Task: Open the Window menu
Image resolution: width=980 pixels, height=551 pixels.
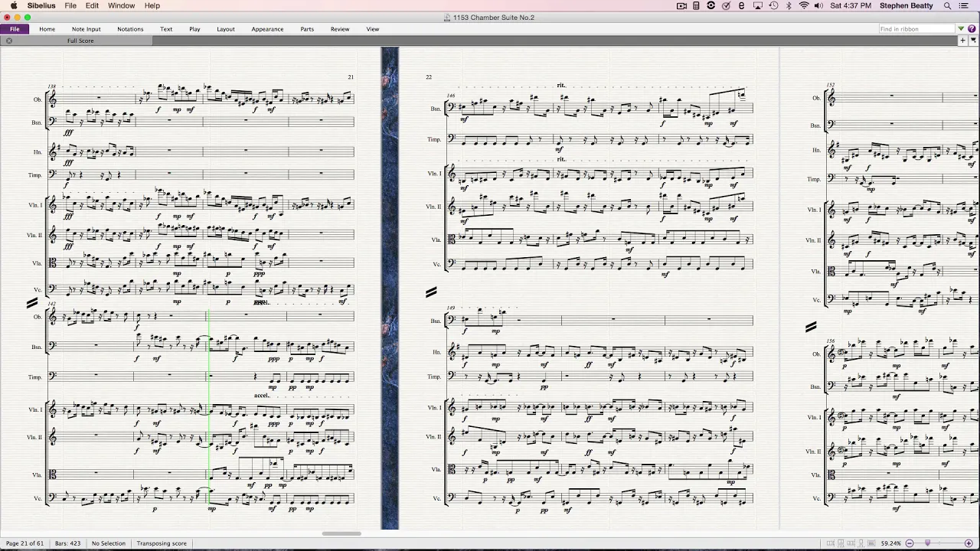Action: click(x=121, y=5)
